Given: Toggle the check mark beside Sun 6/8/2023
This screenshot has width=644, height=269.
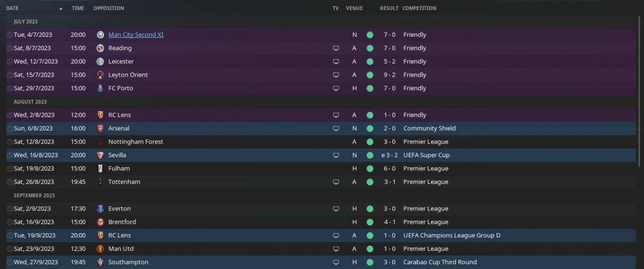Looking at the screenshot, I should point(10,128).
